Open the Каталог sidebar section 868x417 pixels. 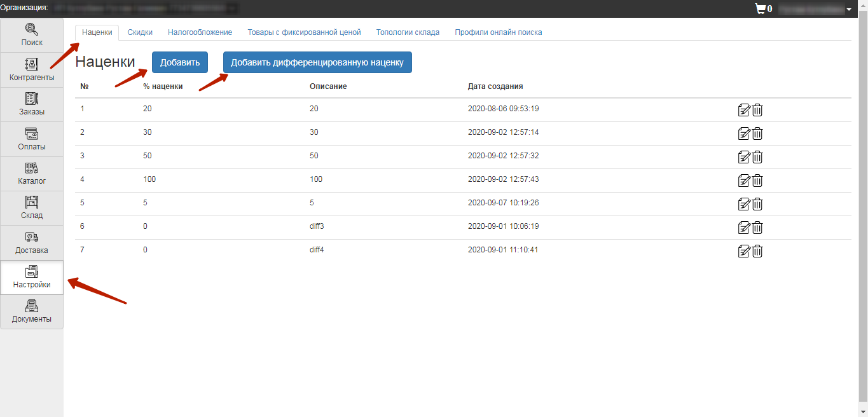(32, 174)
